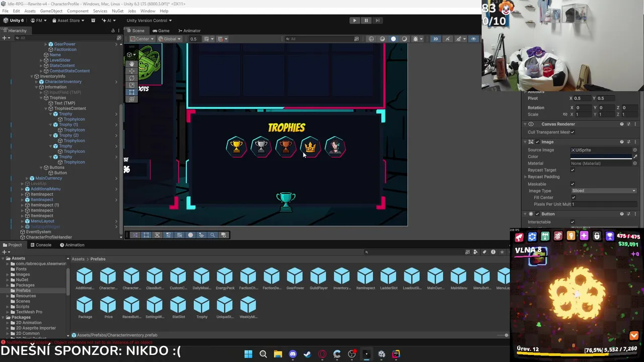Open the AI dropdown in the toolbar
Viewport: 644px width, 362px height.
(109, 21)
